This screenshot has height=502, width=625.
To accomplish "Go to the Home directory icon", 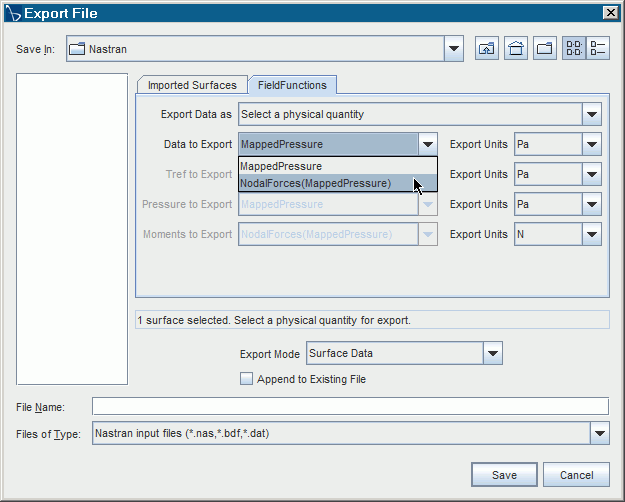I will [x=516, y=48].
